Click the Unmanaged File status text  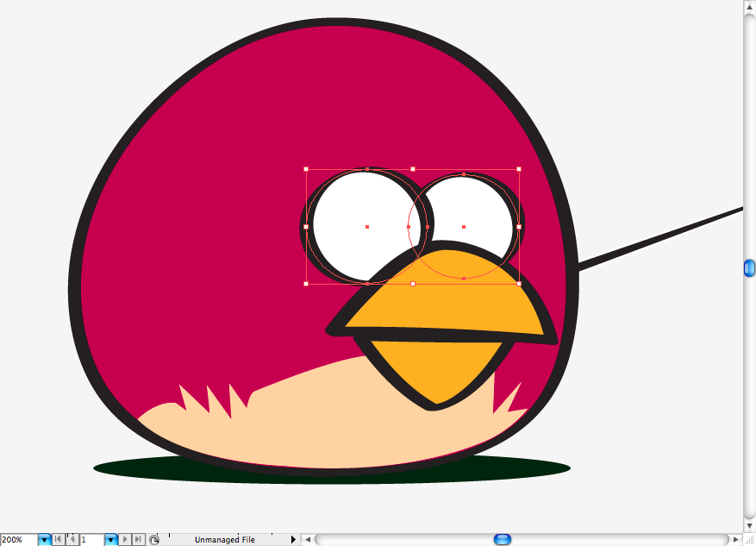click(x=225, y=540)
